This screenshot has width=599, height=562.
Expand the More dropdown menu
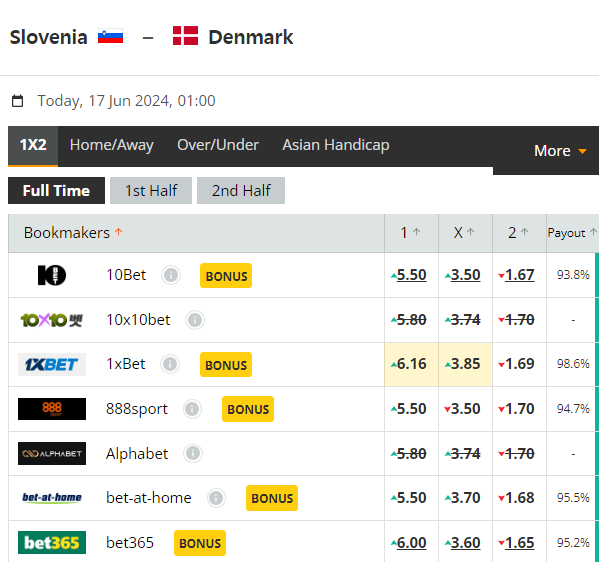tap(560, 151)
